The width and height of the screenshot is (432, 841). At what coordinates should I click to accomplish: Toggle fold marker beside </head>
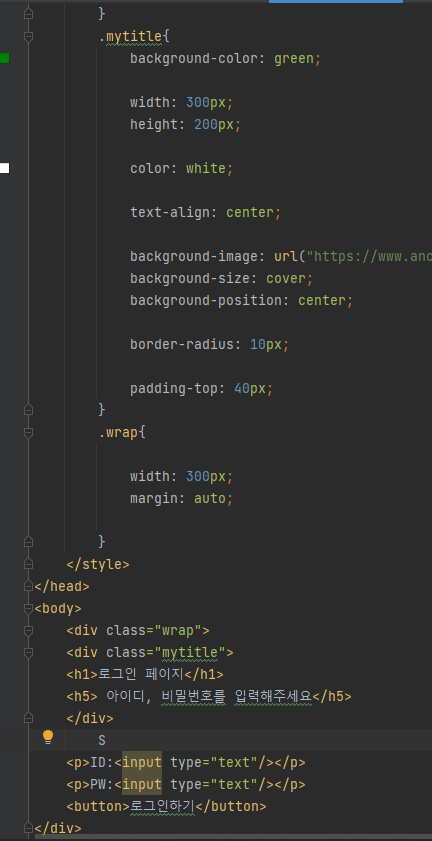tap(28, 586)
